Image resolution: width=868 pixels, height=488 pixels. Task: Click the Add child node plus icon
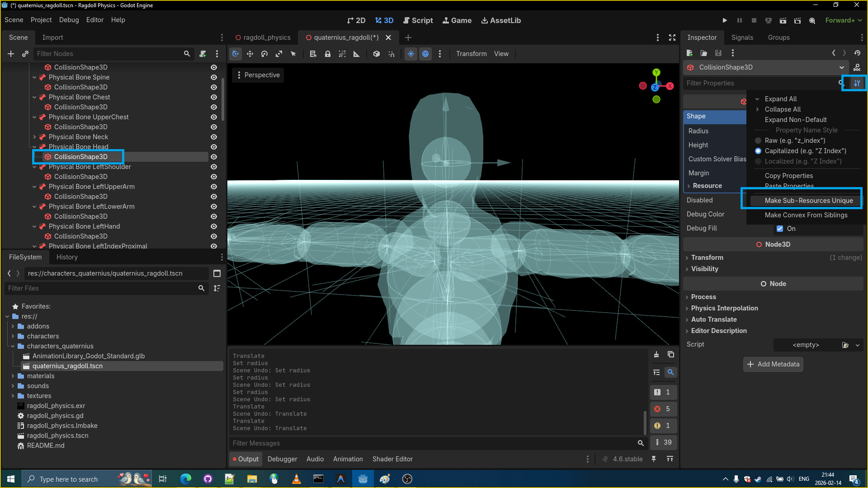tap(11, 54)
